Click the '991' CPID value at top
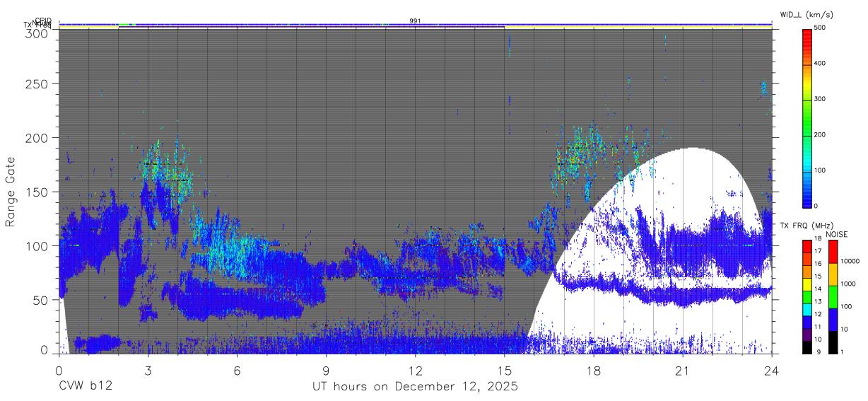The image size is (868, 401). pos(415,21)
